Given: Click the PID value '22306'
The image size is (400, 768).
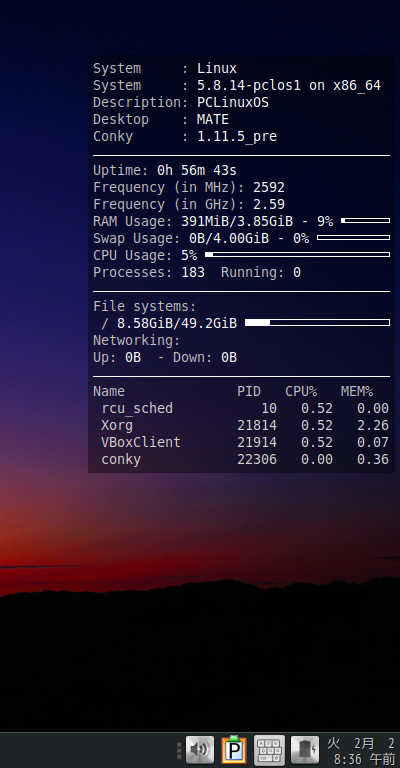Looking at the screenshot, I should pyautogui.click(x=257, y=459).
